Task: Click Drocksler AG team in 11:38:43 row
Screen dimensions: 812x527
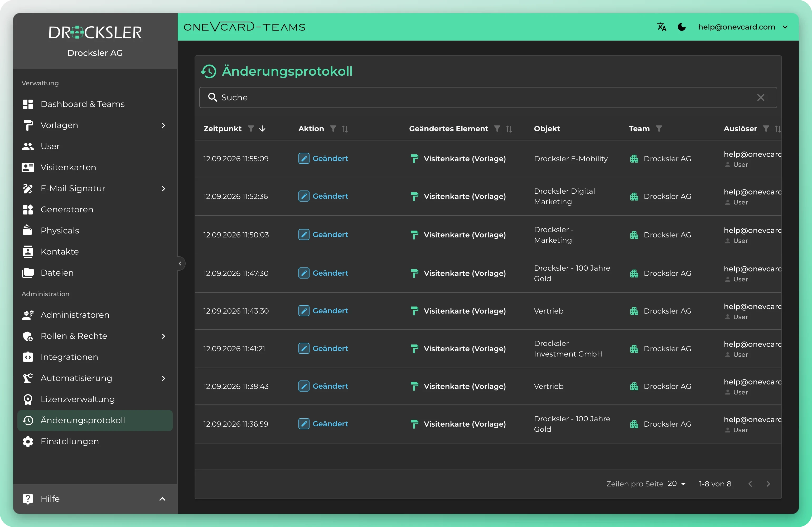Action: pyautogui.click(x=667, y=387)
